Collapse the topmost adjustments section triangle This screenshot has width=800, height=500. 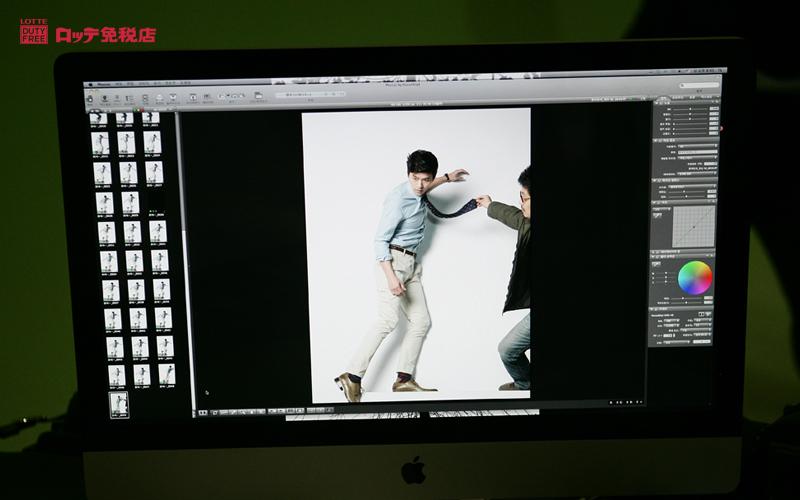(x=657, y=103)
